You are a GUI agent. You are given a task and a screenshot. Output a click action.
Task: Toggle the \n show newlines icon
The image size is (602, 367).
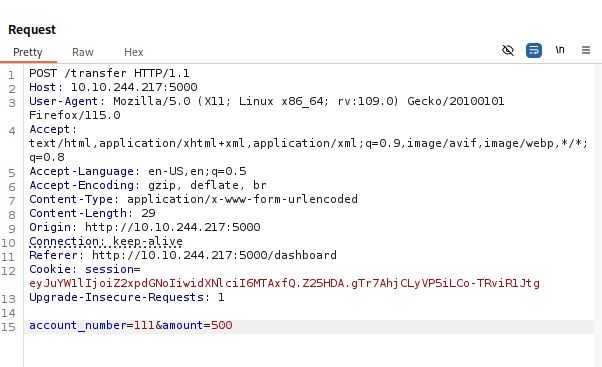560,50
